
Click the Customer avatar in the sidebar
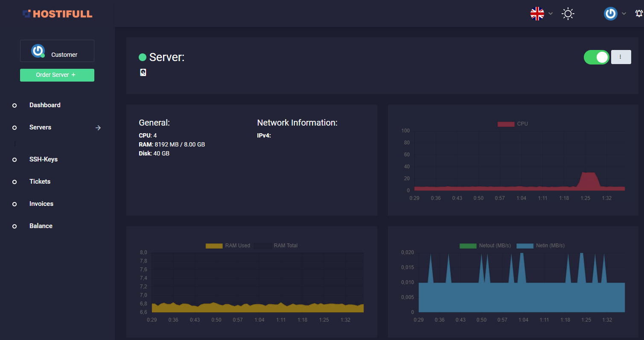coord(38,51)
